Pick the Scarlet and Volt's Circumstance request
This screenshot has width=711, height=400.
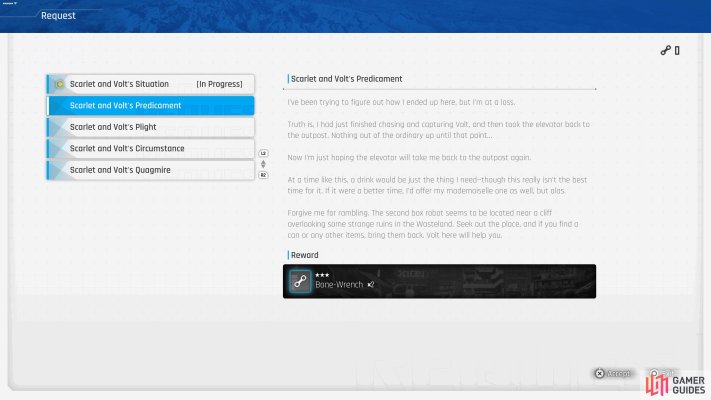[151, 148]
